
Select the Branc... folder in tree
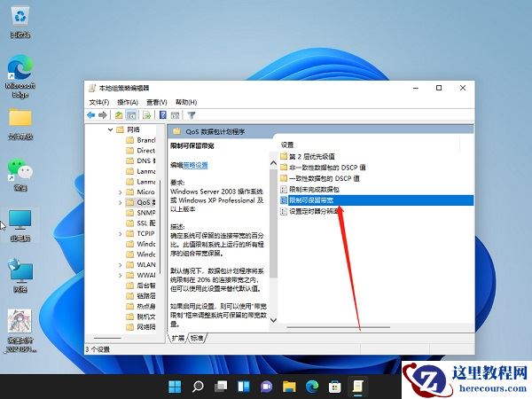point(140,140)
